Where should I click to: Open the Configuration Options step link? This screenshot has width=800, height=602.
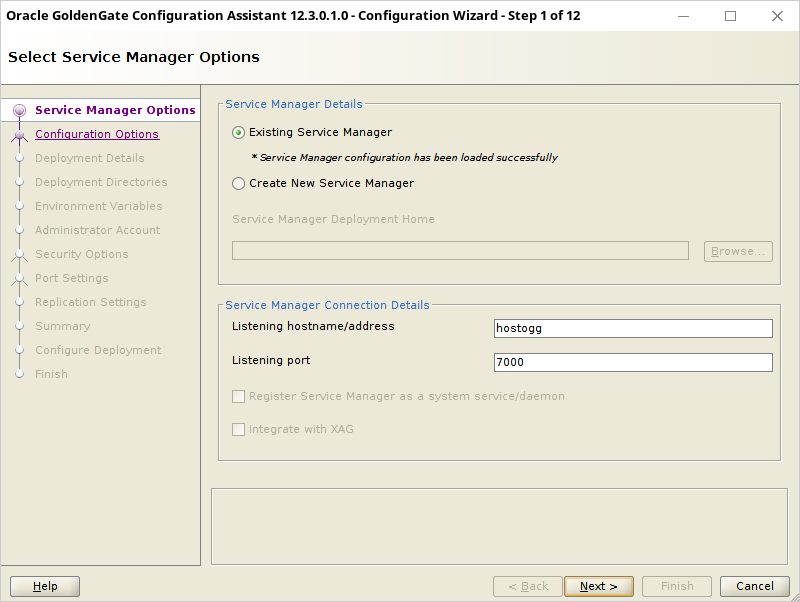(97, 134)
